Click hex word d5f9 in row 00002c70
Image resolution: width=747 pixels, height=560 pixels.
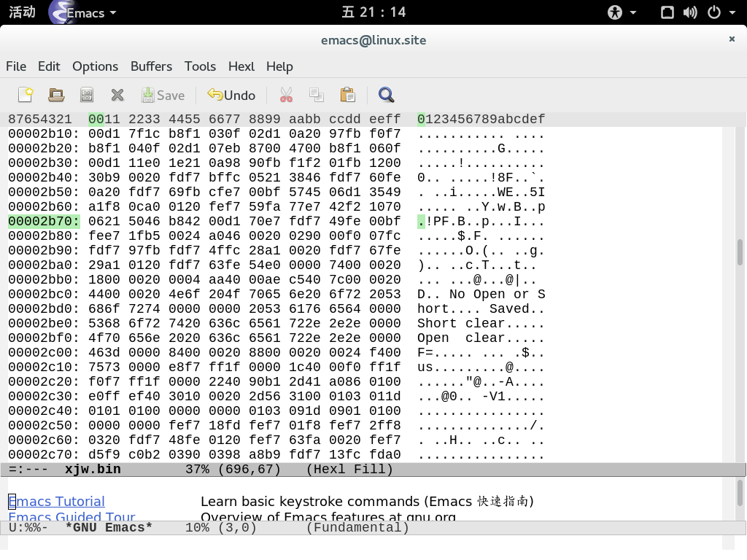pyautogui.click(x=104, y=455)
